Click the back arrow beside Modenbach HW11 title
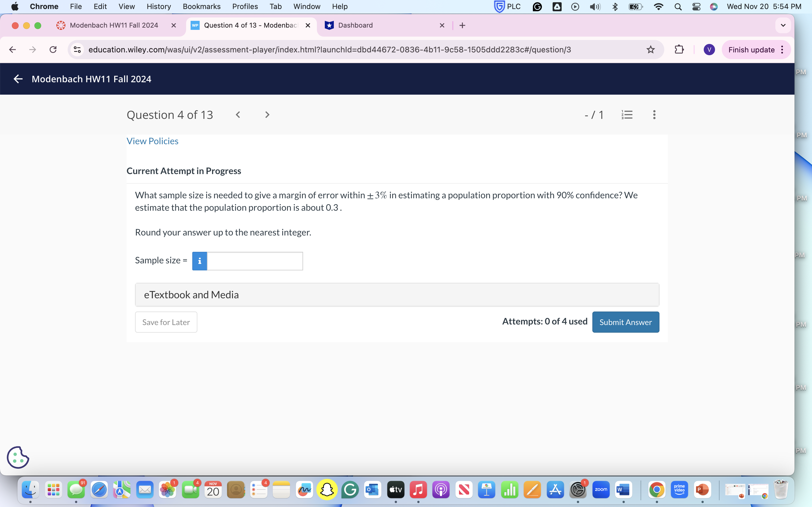 pos(18,79)
